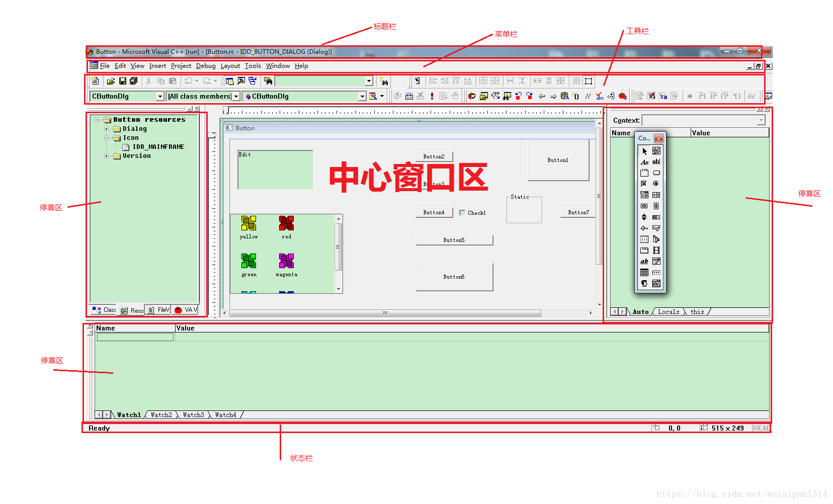Image resolution: width=833 pixels, height=504 pixels.
Task: Open the WizardBar actions dropdown arrow
Action: tap(382, 96)
